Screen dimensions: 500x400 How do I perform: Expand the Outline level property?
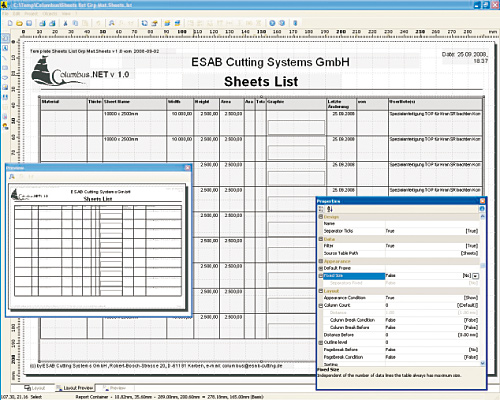(321, 343)
